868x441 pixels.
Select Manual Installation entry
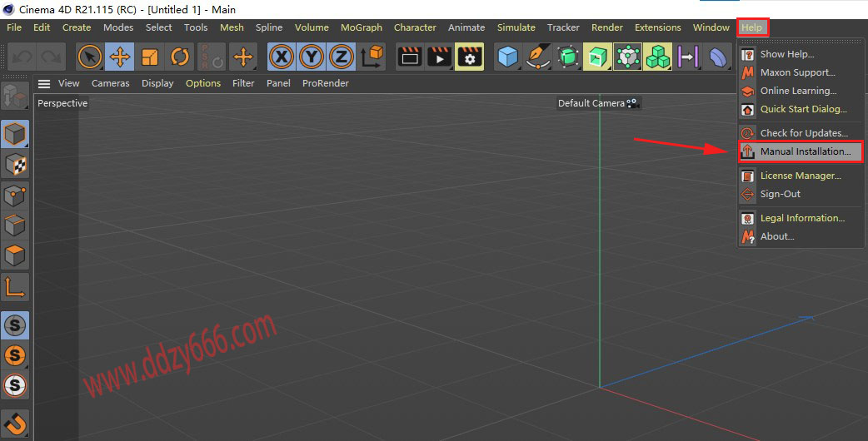(x=801, y=151)
